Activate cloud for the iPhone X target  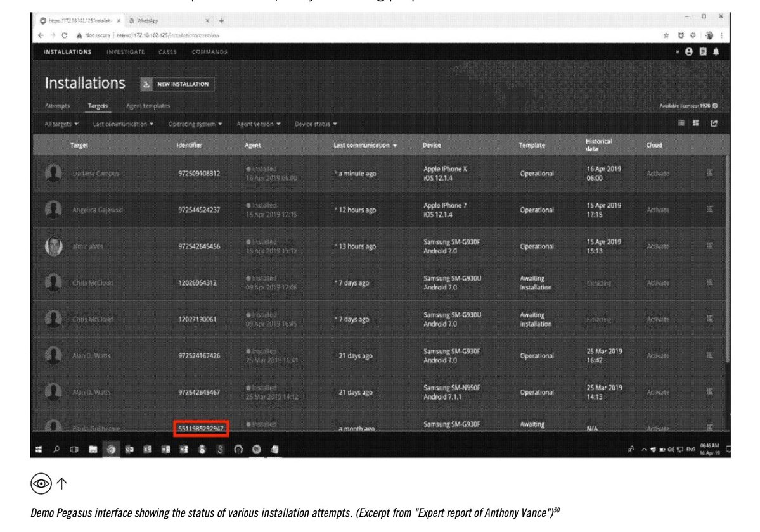(658, 174)
